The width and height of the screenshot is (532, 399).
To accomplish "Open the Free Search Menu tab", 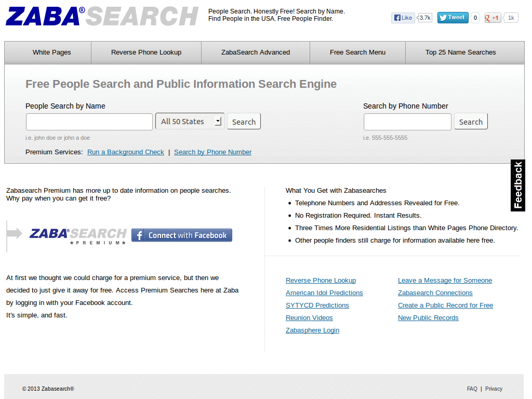I will pyautogui.click(x=357, y=52).
